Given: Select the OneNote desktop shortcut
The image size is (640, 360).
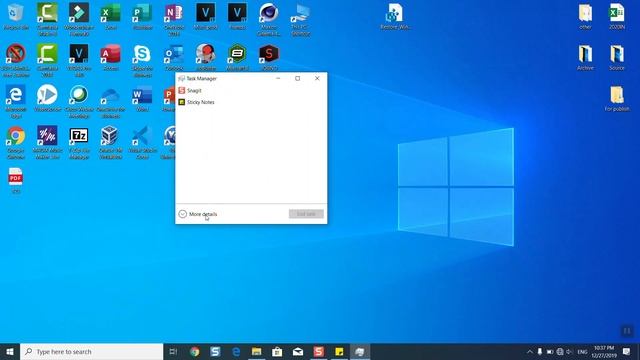Looking at the screenshot, I should point(174,20).
